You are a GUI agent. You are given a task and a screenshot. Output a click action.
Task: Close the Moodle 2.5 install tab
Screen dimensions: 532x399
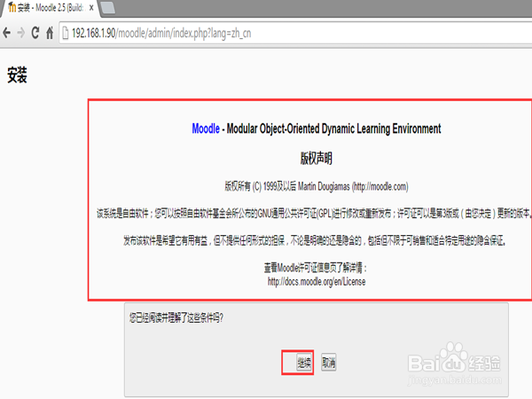coord(91,8)
